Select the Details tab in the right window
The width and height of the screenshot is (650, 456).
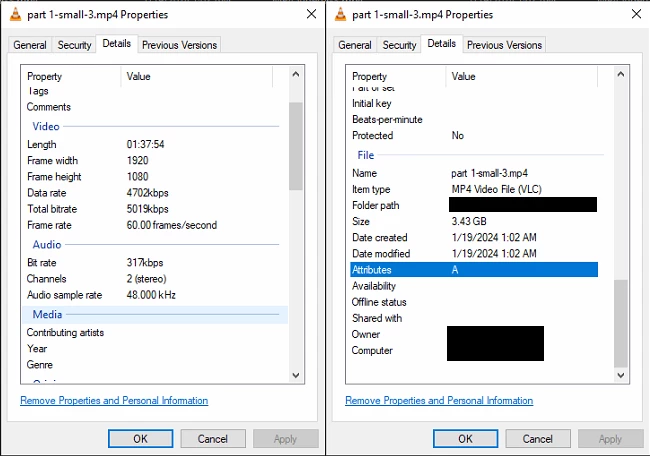point(442,44)
